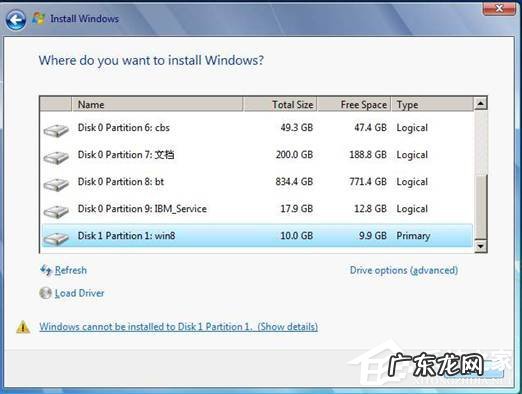The image size is (522, 394).
Task: Click Logical type in bt row
Action: [412, 182]
